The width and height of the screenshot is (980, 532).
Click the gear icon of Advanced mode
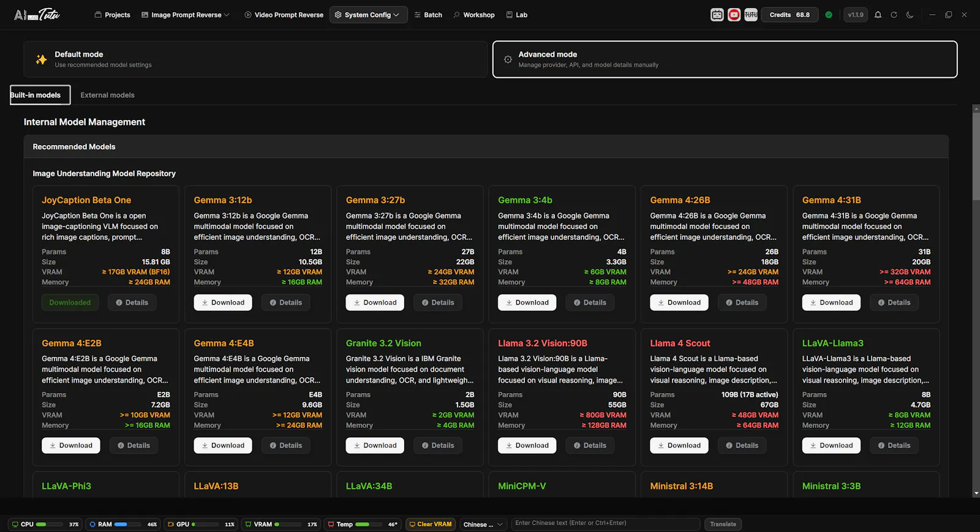[508, 59]
